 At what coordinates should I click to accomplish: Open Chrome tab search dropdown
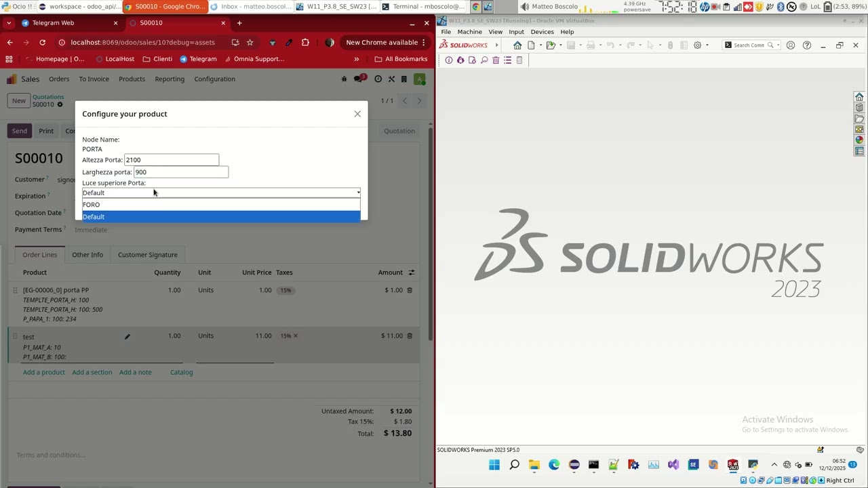click(9, 23)
